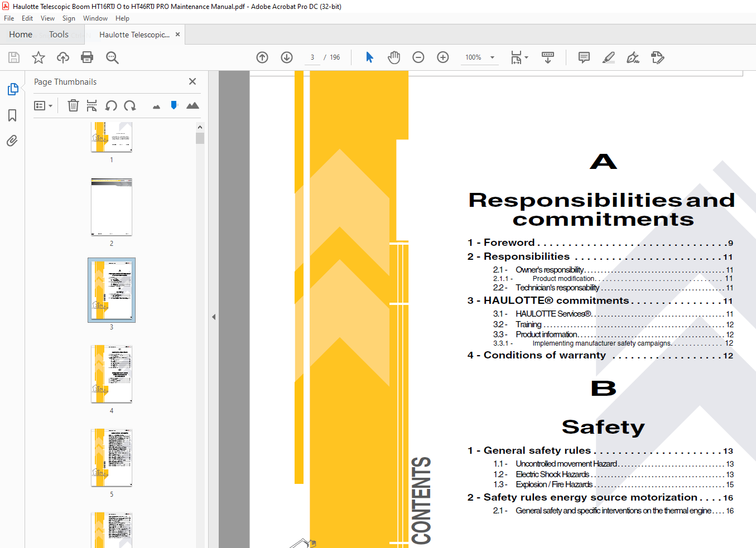Select the Haulotte Telescopic document tab
The image size is (756, 548).
point(134,35)
